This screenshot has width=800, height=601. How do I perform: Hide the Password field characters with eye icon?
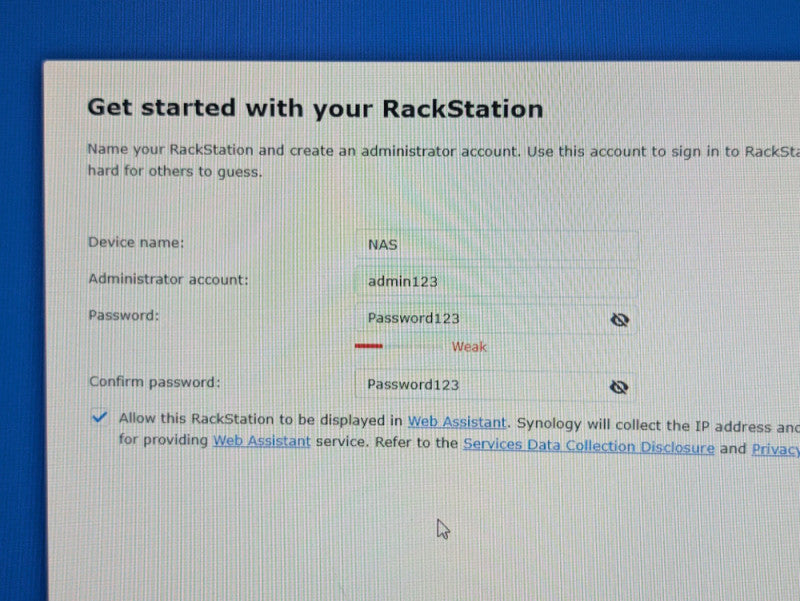[619, 320]
